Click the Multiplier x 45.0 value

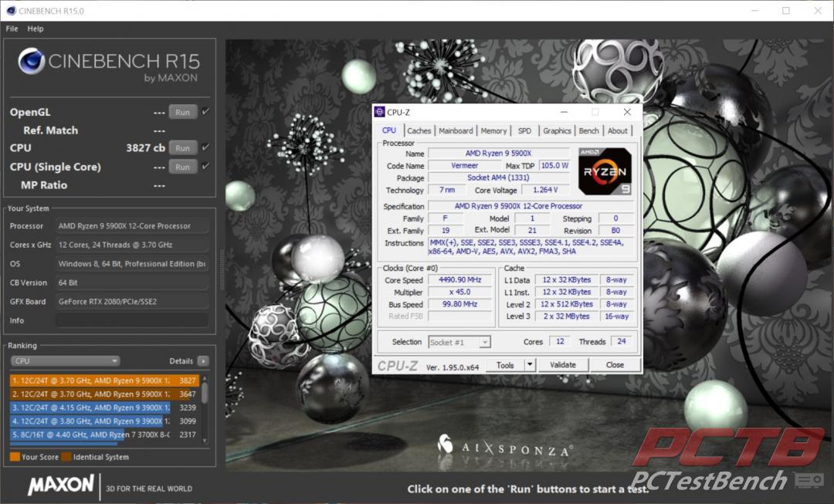tap(460, 292)
